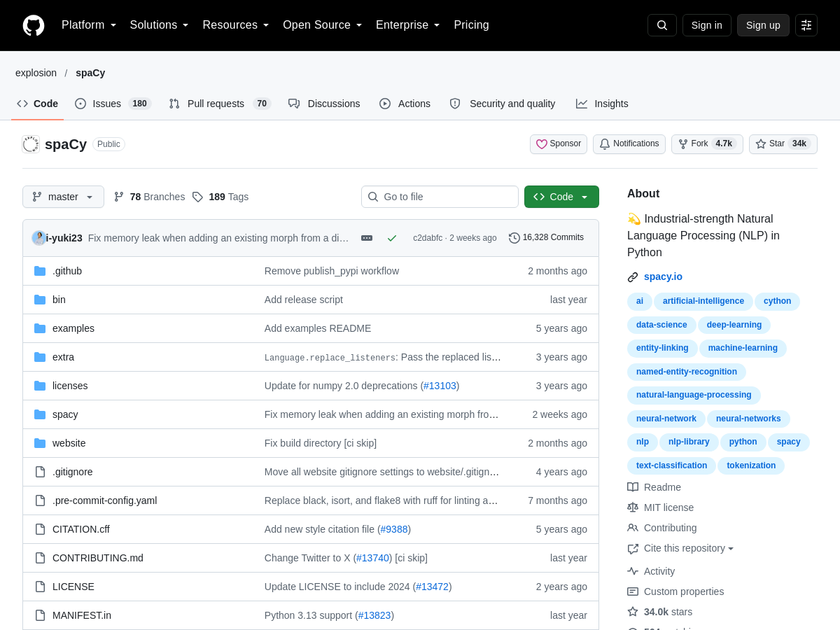Open .pre-commit-config.yaml file
The width and height of the screenshot is (840, 630).
point(105,500)
